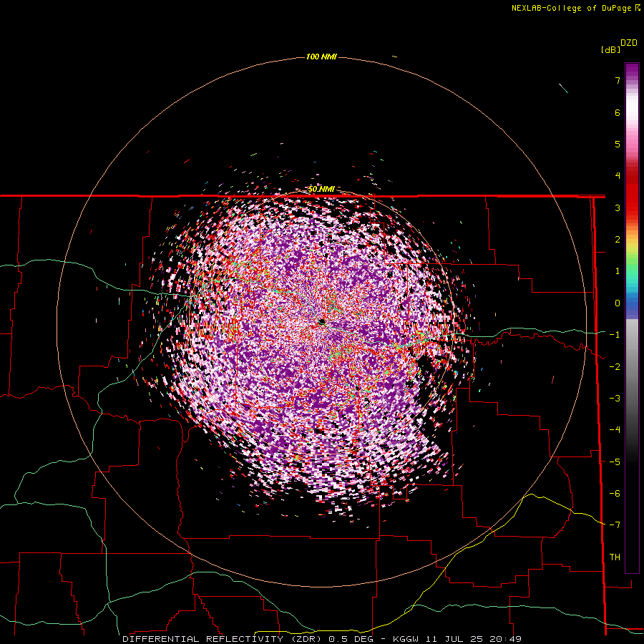Viewport: 644px width, 644px height.
Task: Click the -6 dB scale value
Action: point(615,494)
